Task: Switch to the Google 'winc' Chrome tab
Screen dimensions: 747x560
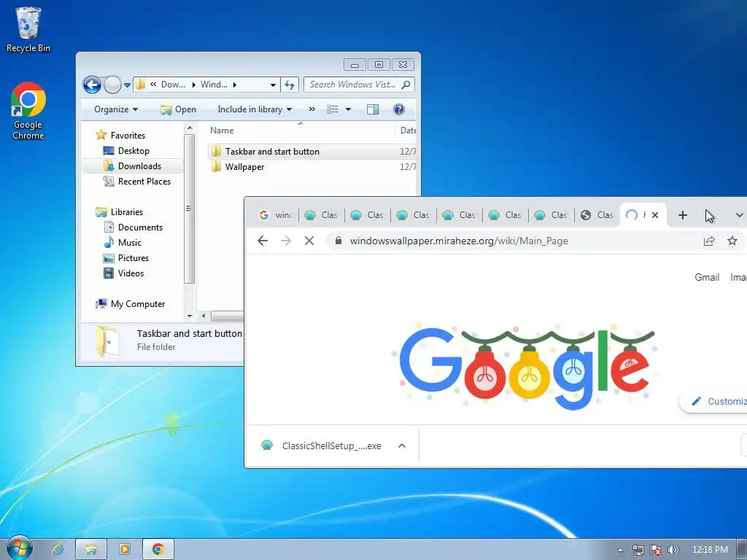Action: (275, 215)
